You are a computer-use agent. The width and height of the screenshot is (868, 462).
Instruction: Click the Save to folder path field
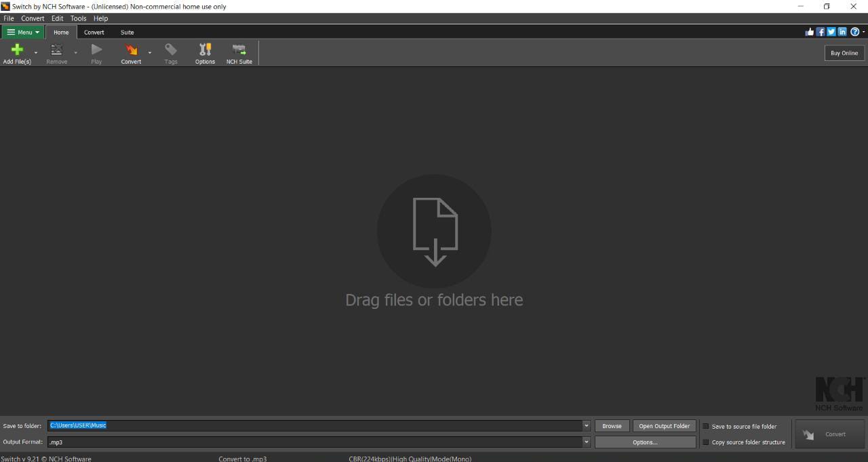(x=315, y=426)
